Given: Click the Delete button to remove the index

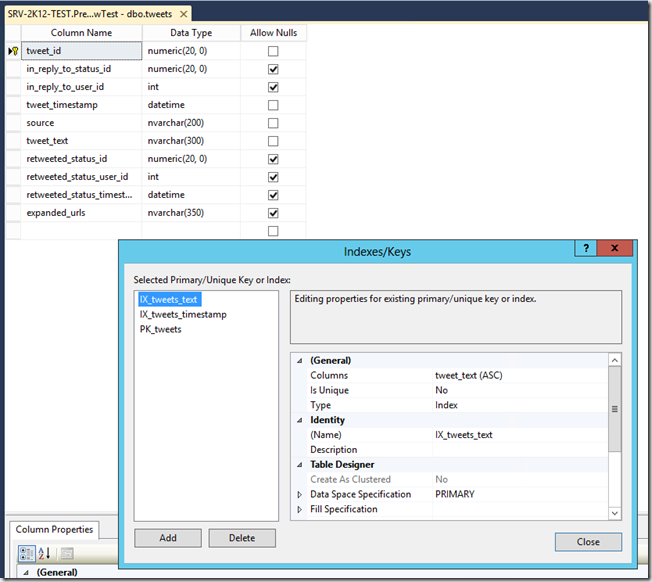Looking at the screenshot, I should point(242,538).
